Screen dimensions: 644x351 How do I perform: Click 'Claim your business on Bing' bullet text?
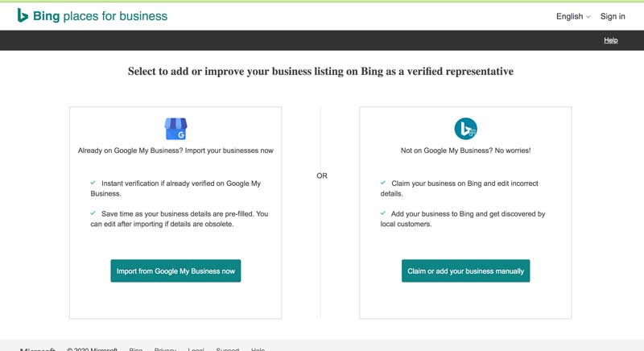coord(459,188)
